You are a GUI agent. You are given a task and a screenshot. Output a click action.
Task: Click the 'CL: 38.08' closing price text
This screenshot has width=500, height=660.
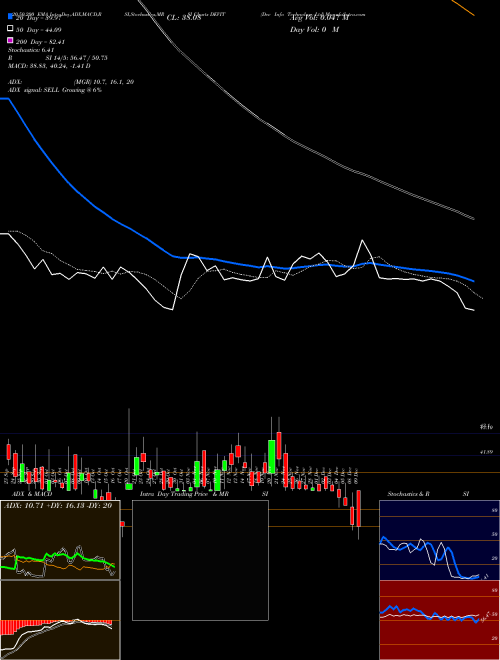[184, 18]
